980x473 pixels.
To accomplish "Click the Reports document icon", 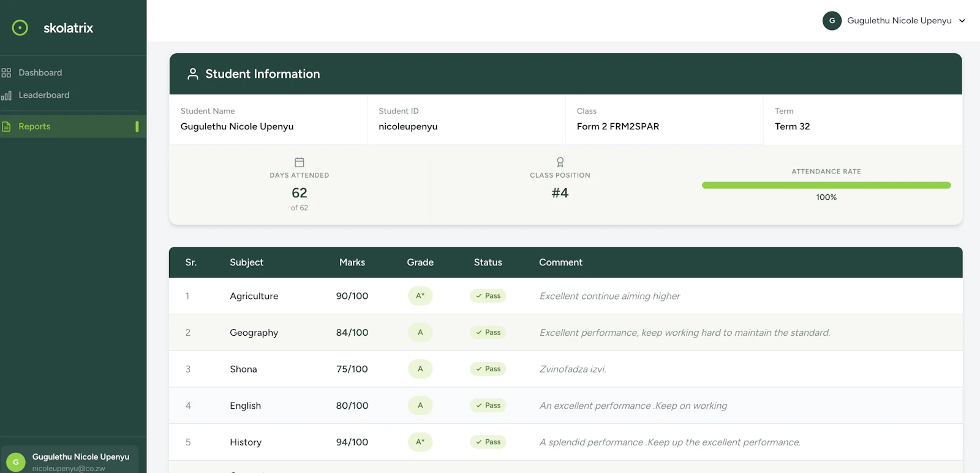I will coord(6,127).
